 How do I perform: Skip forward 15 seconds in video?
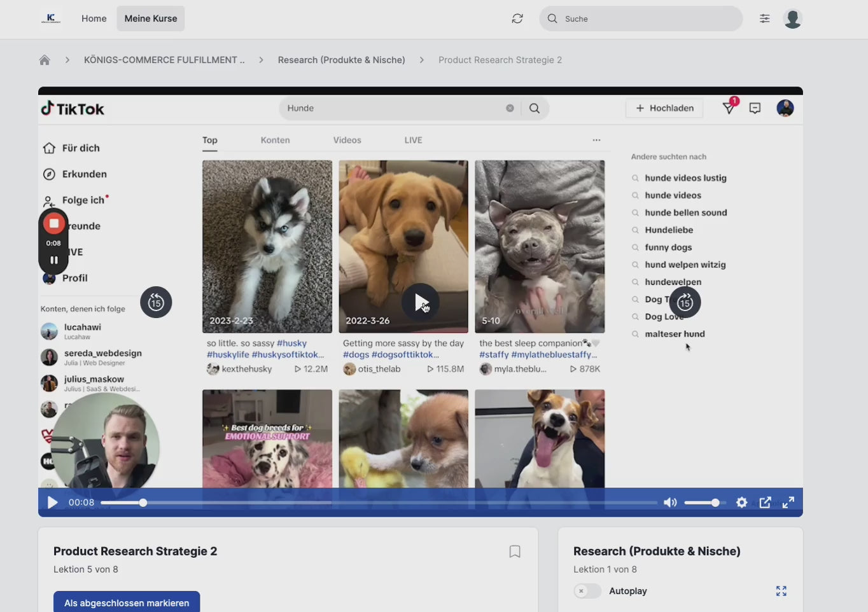[x=685, y=303]
